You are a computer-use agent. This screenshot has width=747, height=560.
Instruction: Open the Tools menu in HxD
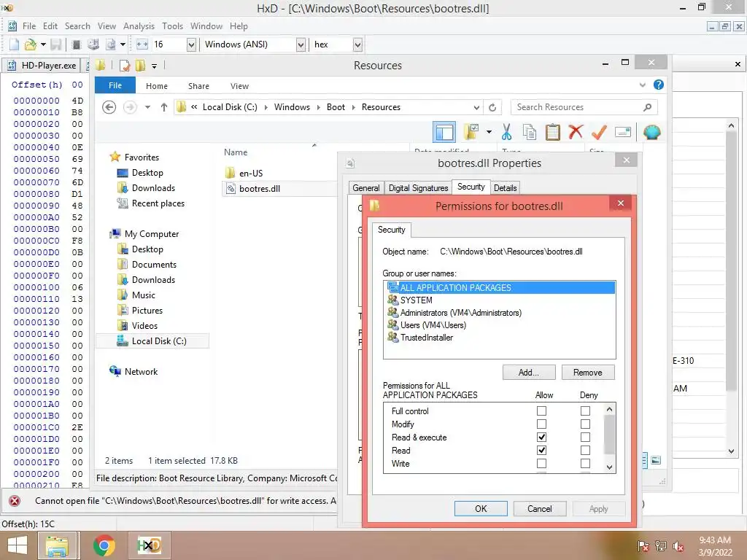coord(172,26)
